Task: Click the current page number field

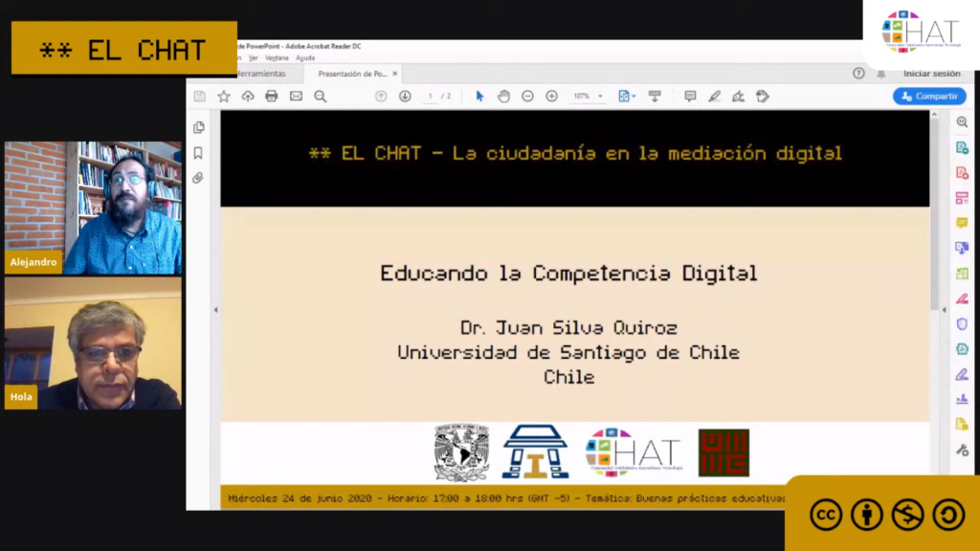Action: pos(431,97)
